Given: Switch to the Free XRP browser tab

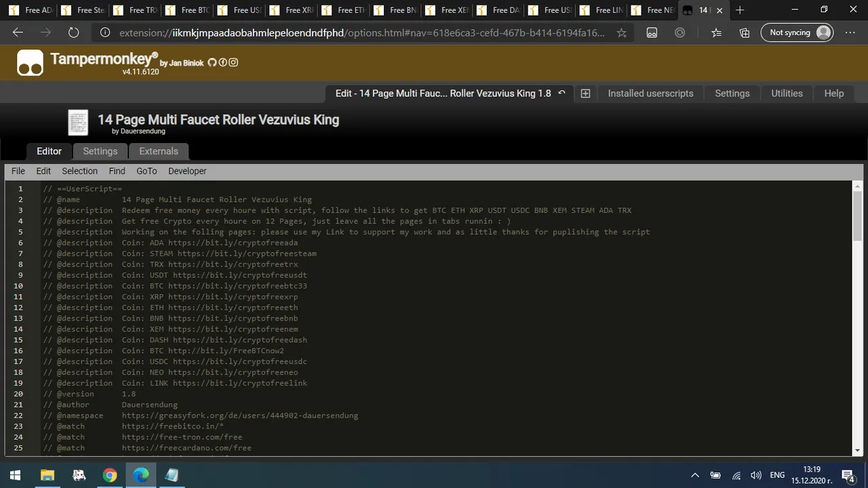Looking at the screenshot, I should (x=292, y=10).
